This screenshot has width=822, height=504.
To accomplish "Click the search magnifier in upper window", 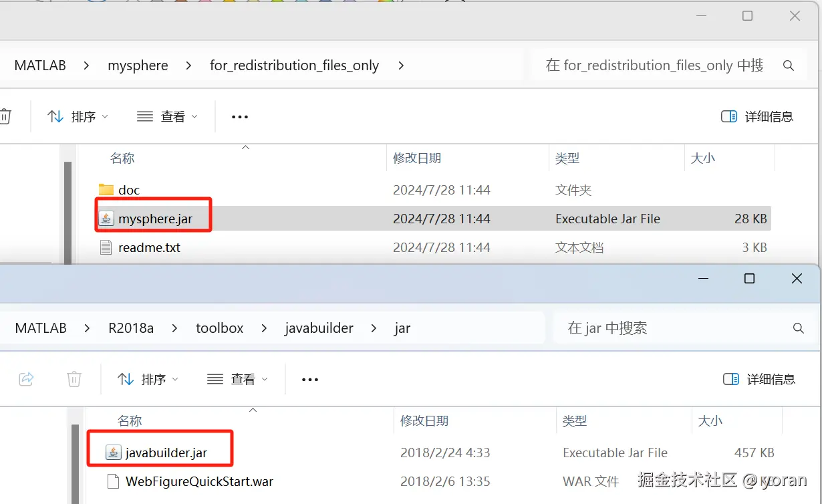I will click(789, 66).
